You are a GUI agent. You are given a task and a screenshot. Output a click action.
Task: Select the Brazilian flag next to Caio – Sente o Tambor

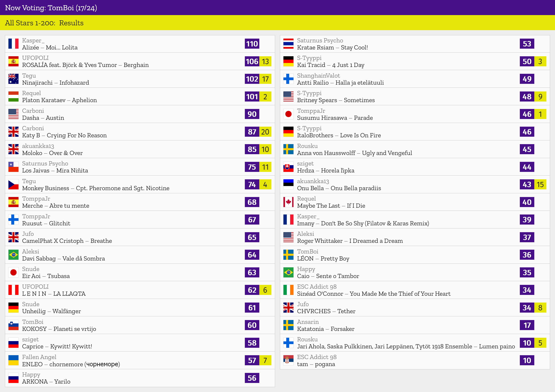[288, 272]
